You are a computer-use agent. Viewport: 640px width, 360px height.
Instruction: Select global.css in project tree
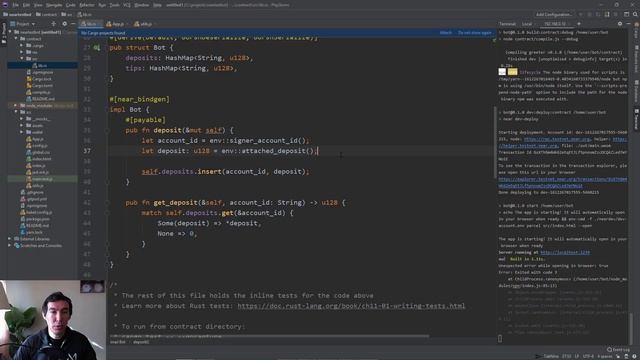(38, 152)
